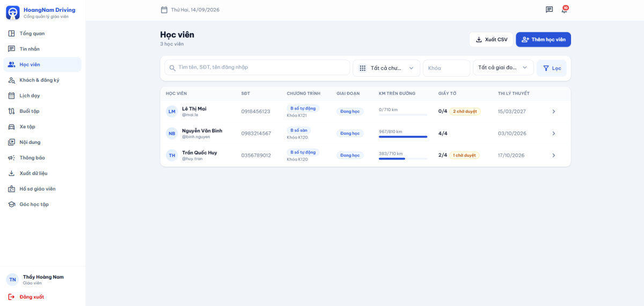Click the Buổi tập route icon
644x306 pixels.
pos(11,111)
